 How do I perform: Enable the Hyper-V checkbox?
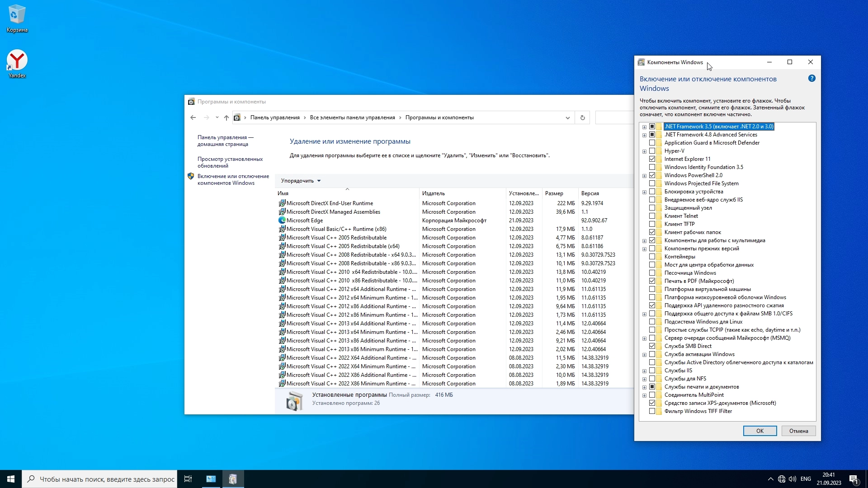[x=652, y=151]
